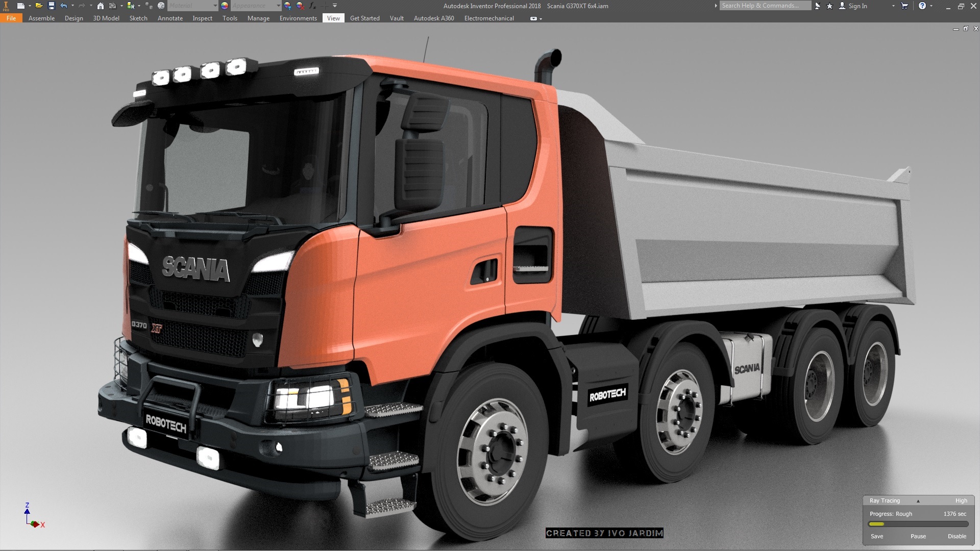Viewport: 980px width, 551px height.
Task: Click the Save icon in quick access toolbar
Action: [x=51, y=6]
